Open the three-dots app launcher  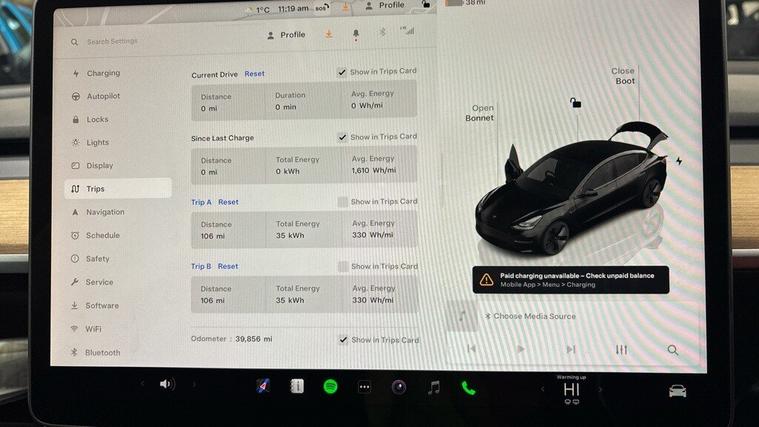364,387
